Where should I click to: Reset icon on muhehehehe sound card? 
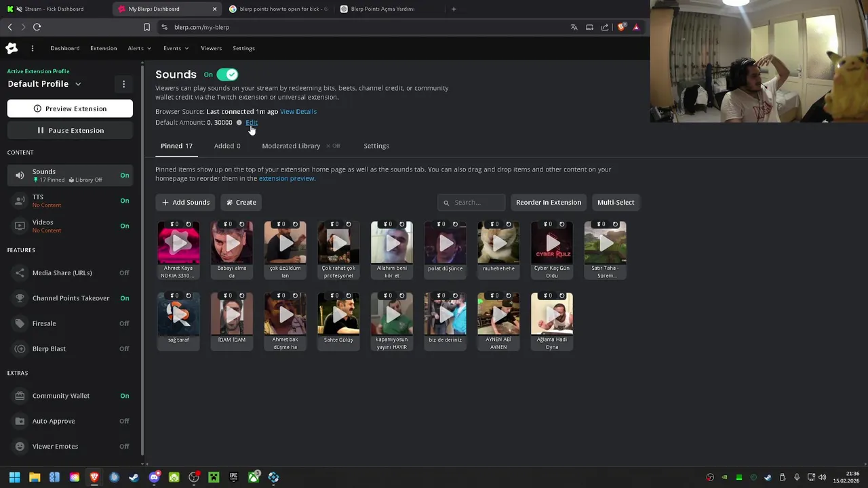coord(509,224)
